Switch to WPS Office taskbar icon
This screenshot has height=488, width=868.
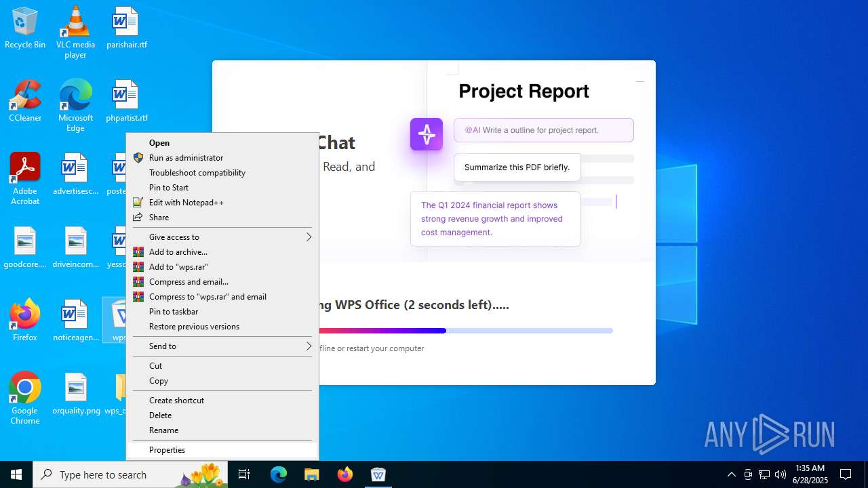tap(378, 474)
